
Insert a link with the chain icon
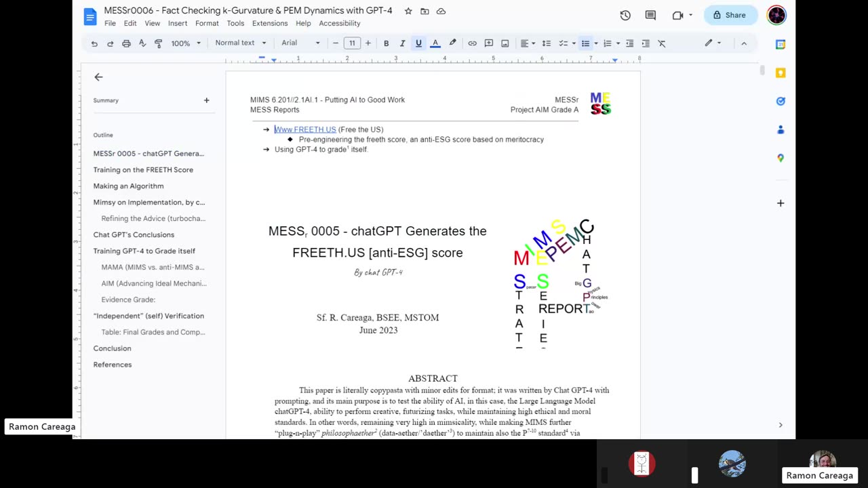[473, 43]
